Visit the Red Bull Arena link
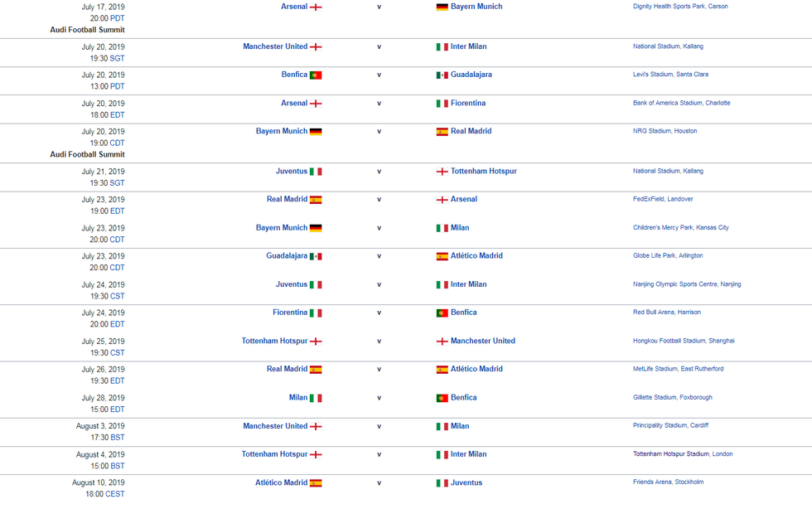This screenshot has width=812, height=509. point(654,313)
